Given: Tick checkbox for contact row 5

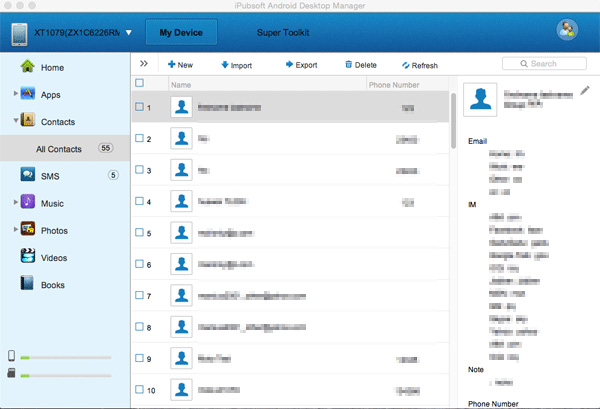Looking at the screenshot, I should pos(139,233).
